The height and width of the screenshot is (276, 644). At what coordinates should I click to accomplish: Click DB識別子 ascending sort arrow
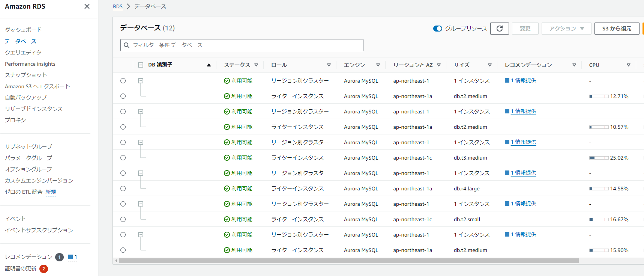point(209,65)
